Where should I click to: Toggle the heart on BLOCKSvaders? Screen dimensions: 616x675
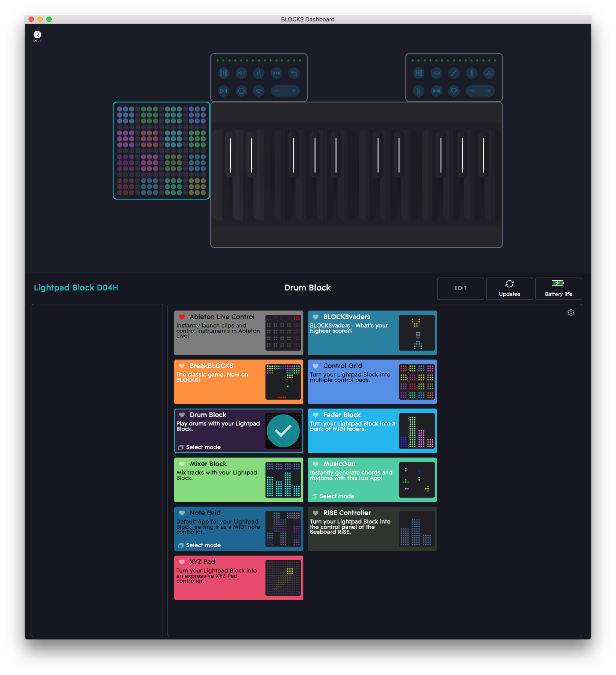click(x=315, y=317)
